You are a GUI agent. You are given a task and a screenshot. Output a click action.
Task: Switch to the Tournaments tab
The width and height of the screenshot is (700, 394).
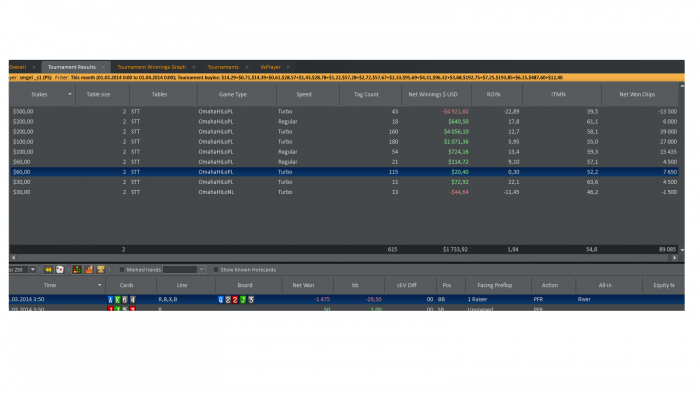(x=223, y=67)
